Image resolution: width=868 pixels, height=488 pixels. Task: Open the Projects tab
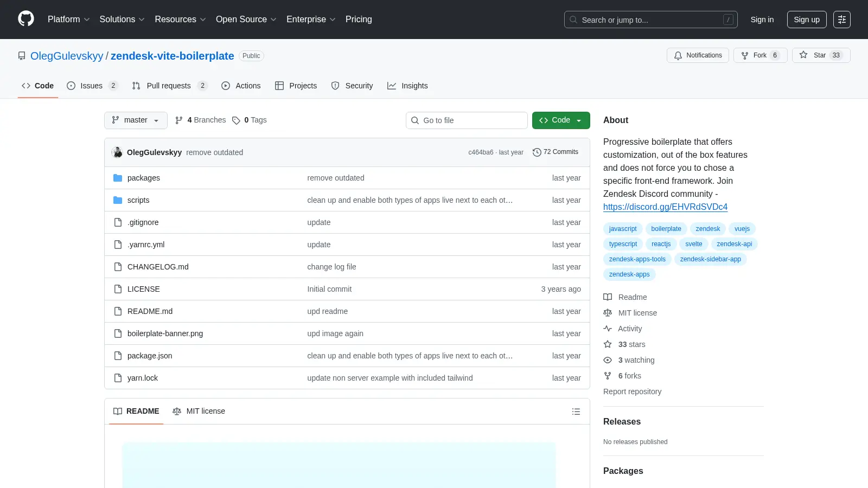coord(296,86)
